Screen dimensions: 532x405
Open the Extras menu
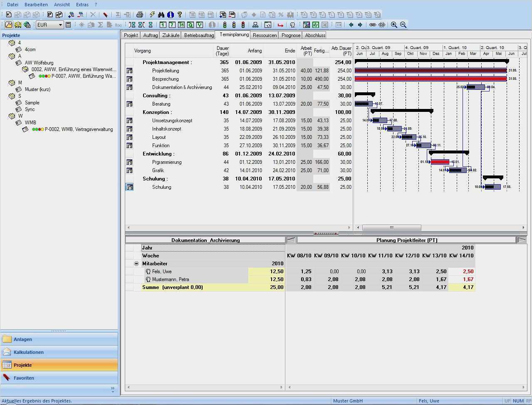click(82, 5)
